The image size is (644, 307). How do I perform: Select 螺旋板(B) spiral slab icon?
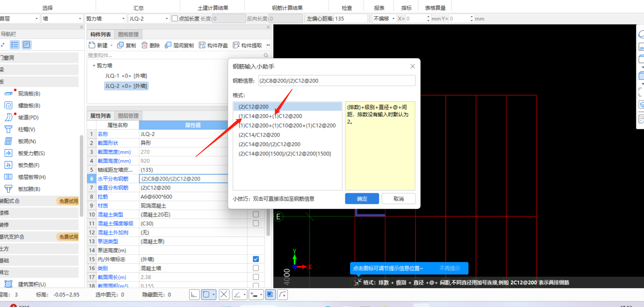pos(8,106)
